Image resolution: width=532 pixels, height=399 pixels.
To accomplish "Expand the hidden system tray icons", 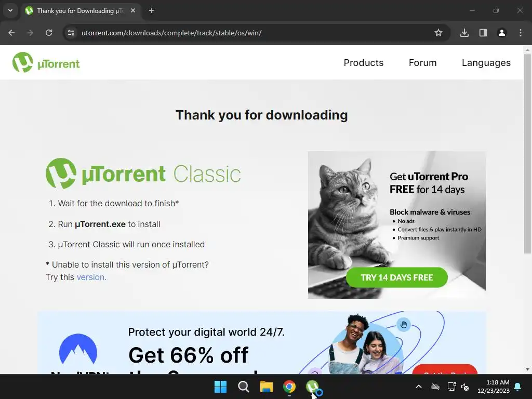I will (419, 387).
